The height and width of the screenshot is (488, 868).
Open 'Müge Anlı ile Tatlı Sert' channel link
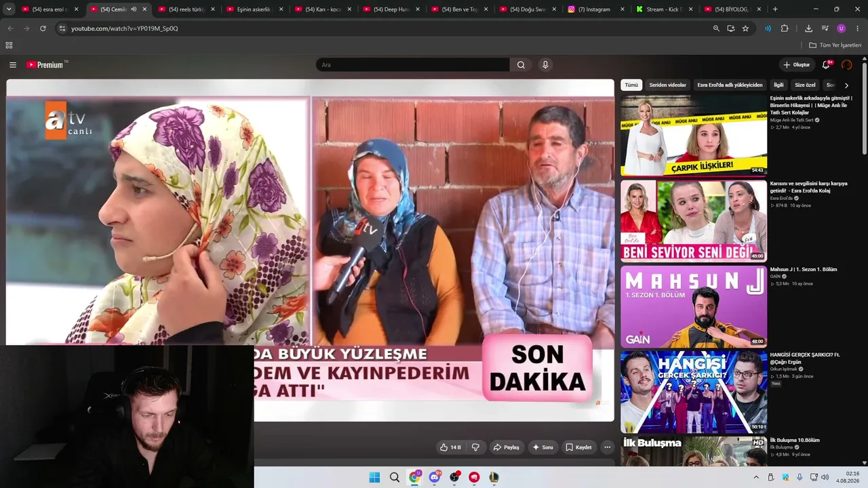[x=792, y=120]
